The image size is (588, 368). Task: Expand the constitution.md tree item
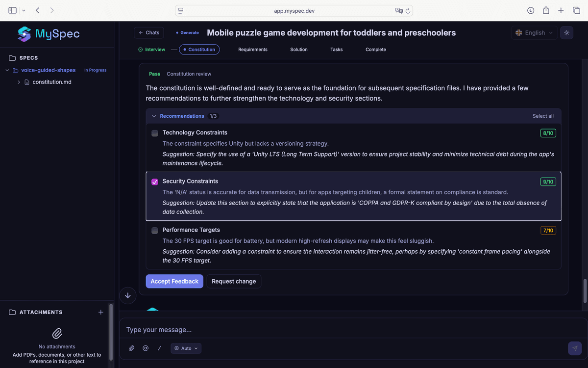pos(19,82)
